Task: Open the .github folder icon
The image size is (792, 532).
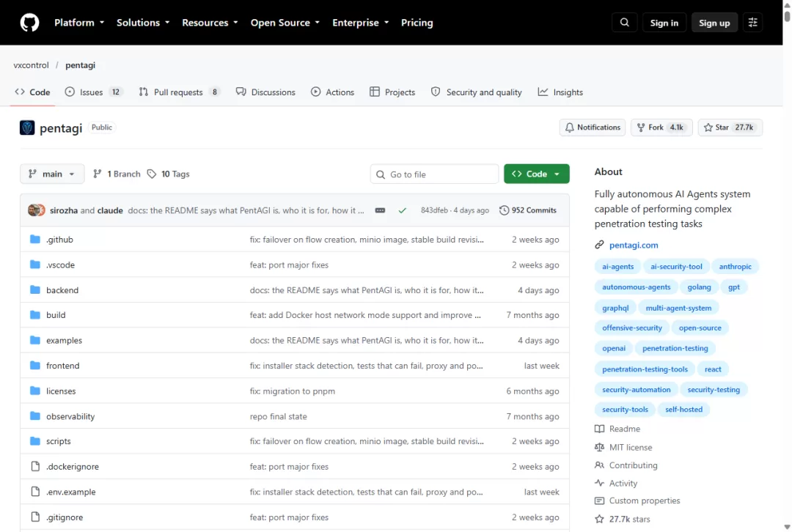Action: point(35,239)
